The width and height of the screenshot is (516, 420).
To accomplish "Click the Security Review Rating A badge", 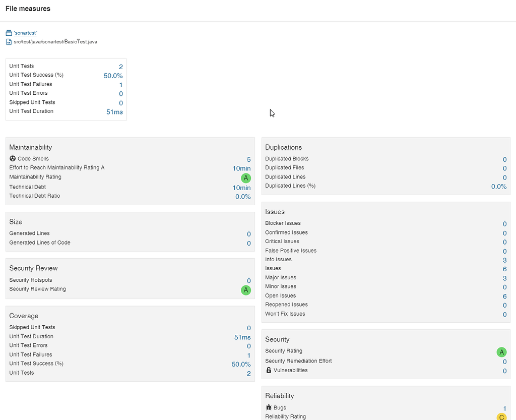I will [x=245, y=290].
